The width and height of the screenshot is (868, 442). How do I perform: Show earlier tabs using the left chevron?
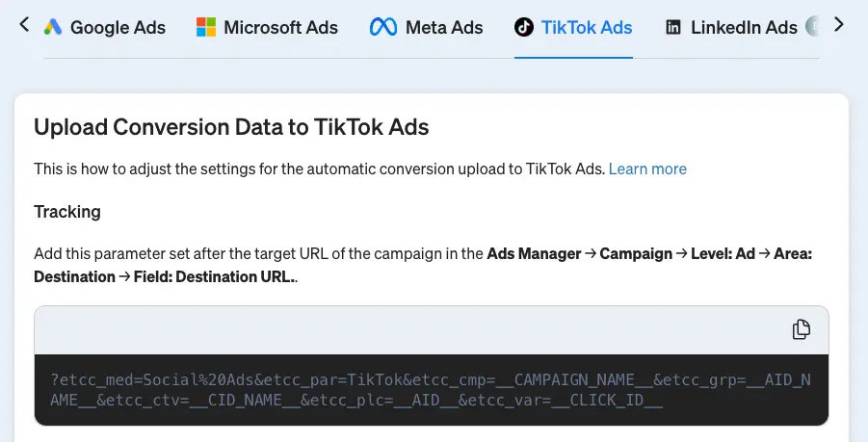(x=24, y=24)
